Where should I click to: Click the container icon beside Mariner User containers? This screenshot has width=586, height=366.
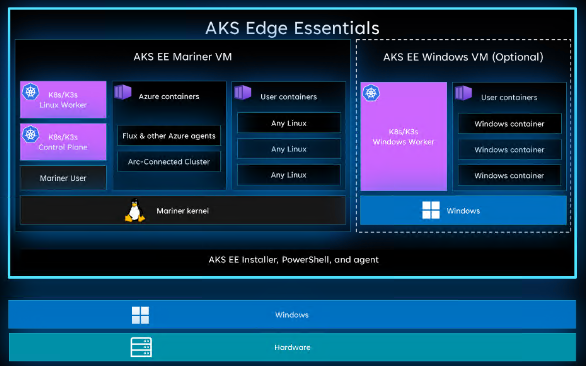pos(243,92)
